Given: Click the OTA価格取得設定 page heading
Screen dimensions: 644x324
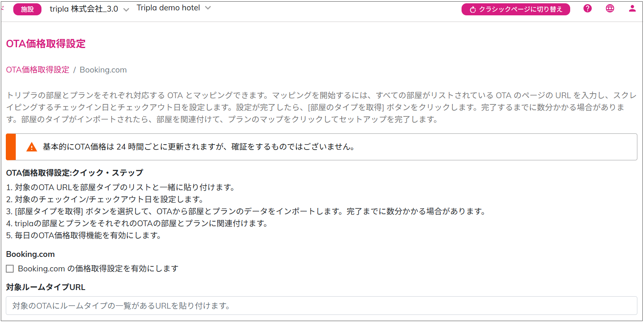Looking at the screenshot, I should coord(46,44).
